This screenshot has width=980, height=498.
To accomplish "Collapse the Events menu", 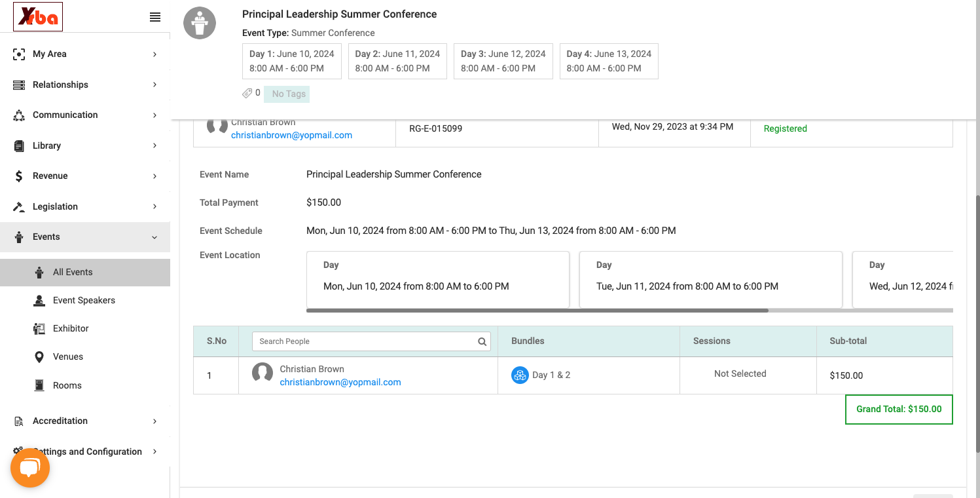I will [x=85, y=237].
